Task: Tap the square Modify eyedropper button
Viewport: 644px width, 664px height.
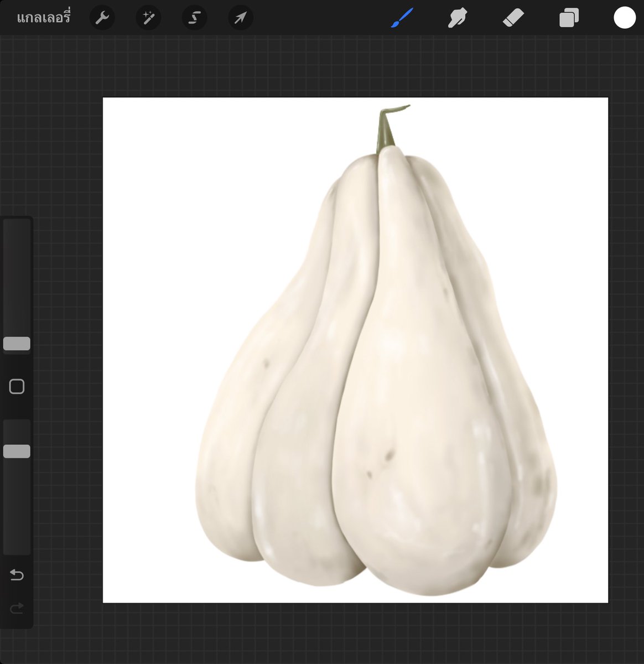Action: [x=17, y=386]
